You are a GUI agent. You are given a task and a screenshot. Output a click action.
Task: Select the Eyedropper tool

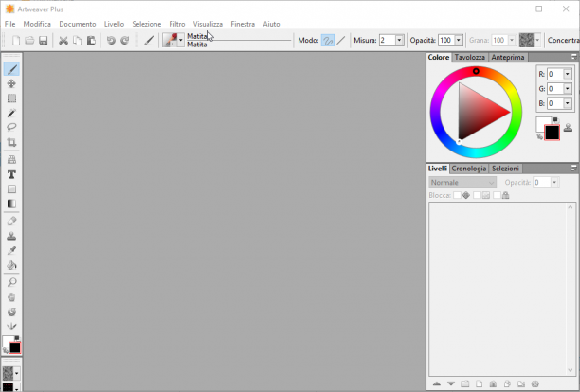[x=11, y=251]
